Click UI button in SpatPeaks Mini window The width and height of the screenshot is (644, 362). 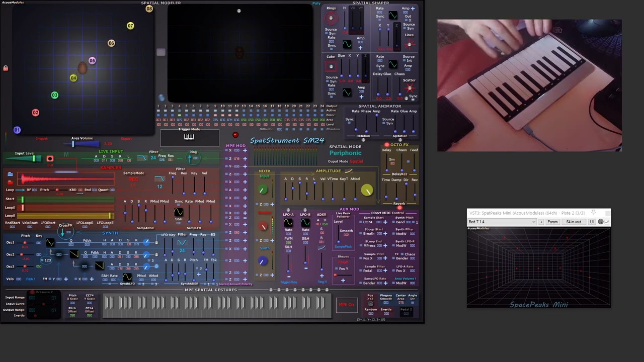click(x=592, y=222)
